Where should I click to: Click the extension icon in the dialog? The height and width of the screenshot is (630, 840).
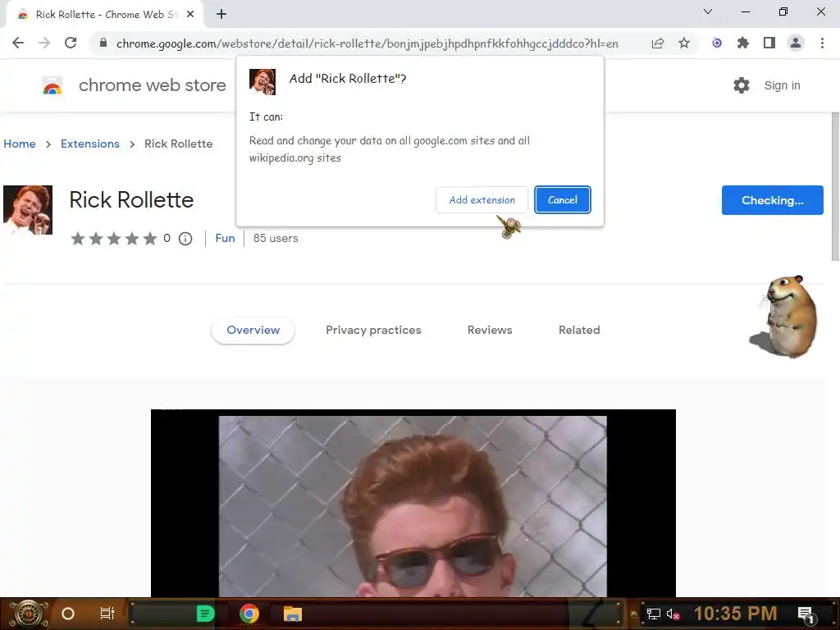262,82
